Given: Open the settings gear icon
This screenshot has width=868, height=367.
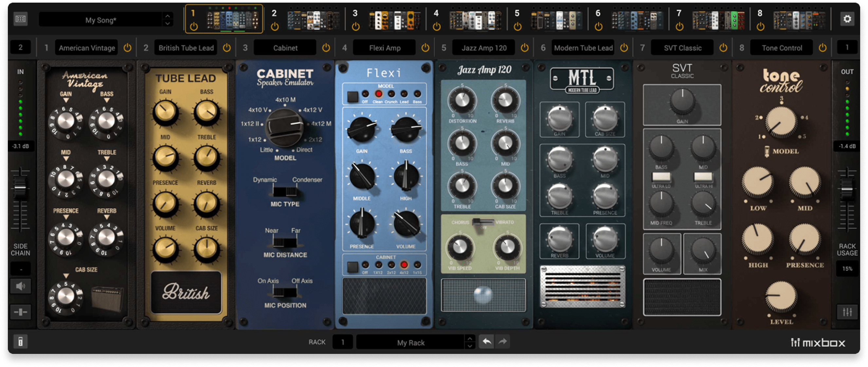Looking at the screenshot, I should pyautogui.click(x=847, y=19).
